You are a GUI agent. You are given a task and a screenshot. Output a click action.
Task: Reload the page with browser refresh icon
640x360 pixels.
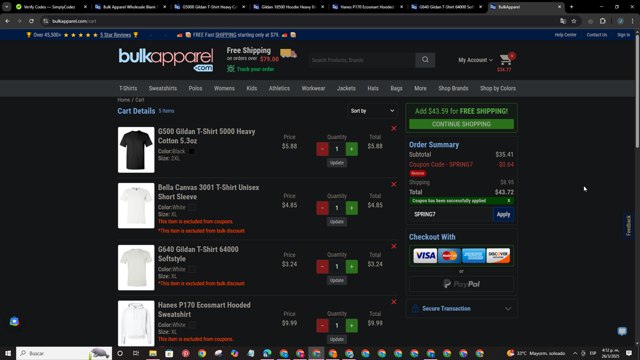point(31,21)
